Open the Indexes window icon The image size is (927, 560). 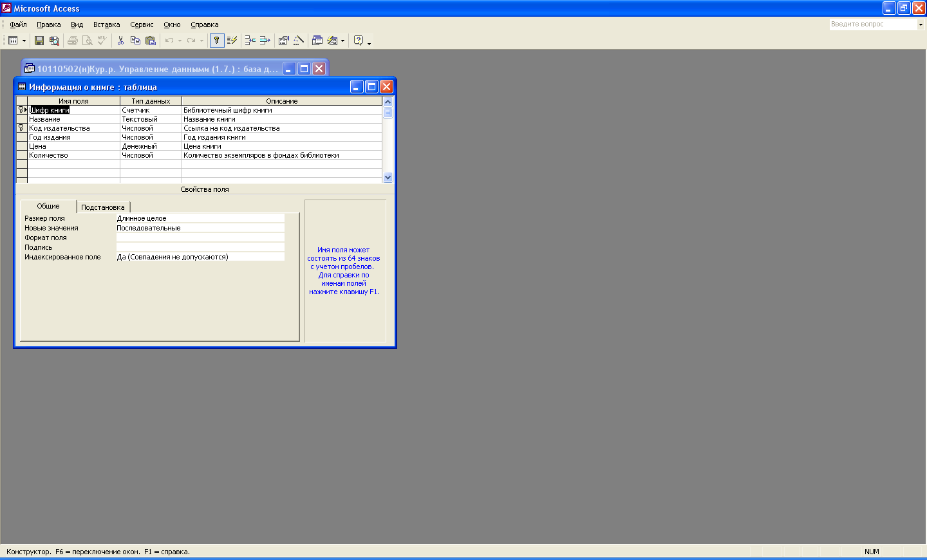(x=232, y=41)
